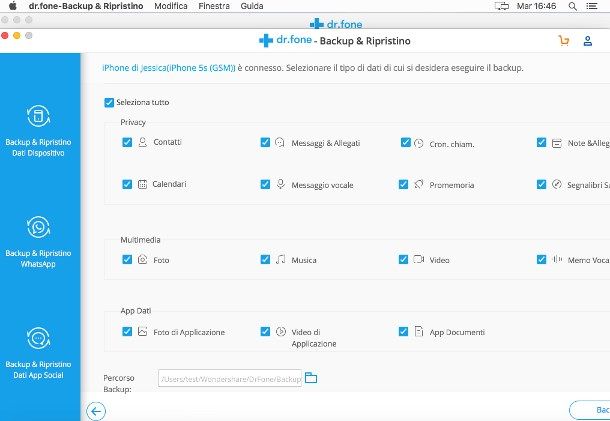The width and height of the screenshot is (610, 421).
Task: Open the user account icon
Action: tap(587, 40)
